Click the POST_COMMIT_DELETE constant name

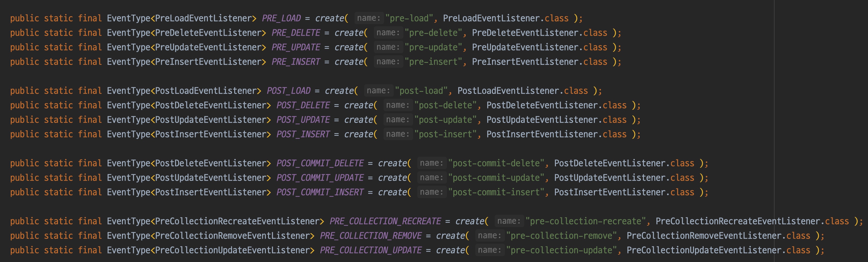[320, 163]
